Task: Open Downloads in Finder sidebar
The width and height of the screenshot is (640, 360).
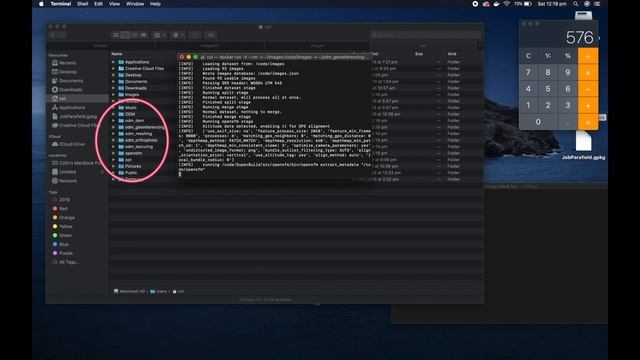Action: tap(67, 90)
